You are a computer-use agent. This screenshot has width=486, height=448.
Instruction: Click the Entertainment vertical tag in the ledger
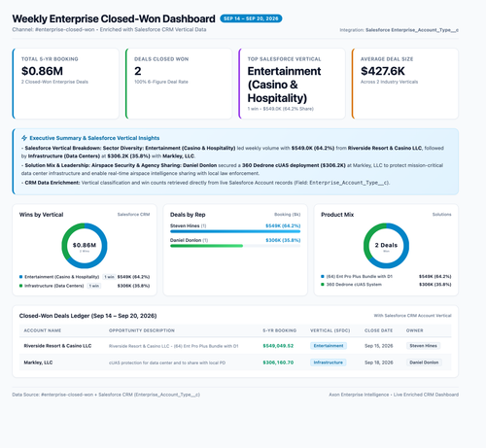(329, 346)
